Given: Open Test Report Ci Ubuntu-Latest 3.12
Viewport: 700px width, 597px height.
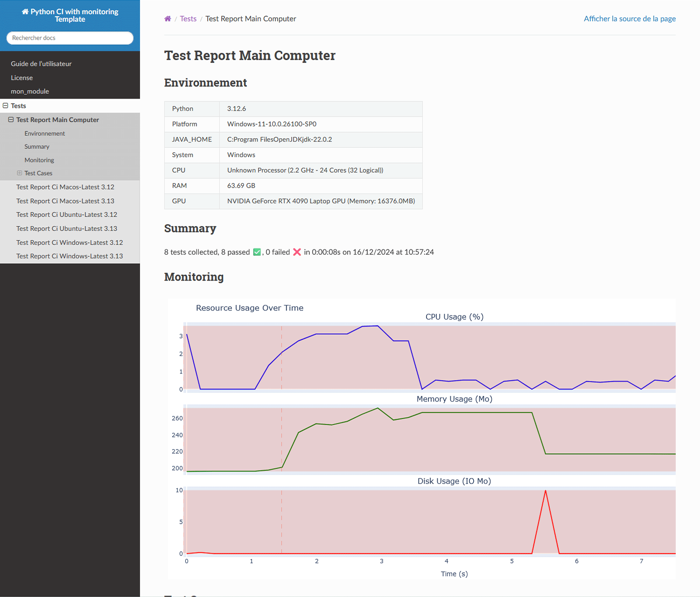Looking at the screenshot, I should (67, 215).
